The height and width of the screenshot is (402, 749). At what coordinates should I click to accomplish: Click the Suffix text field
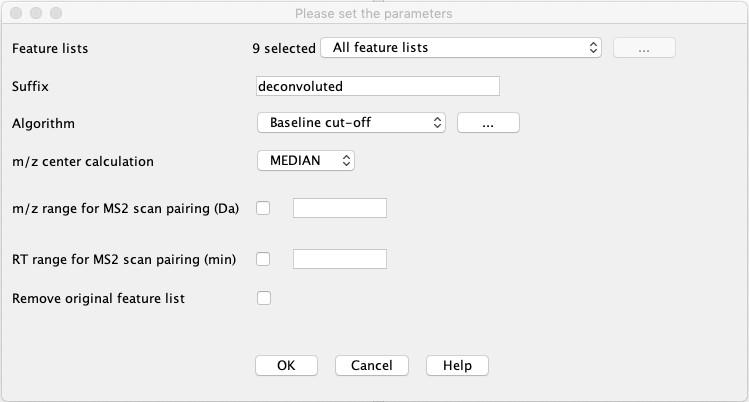[377, 86]
